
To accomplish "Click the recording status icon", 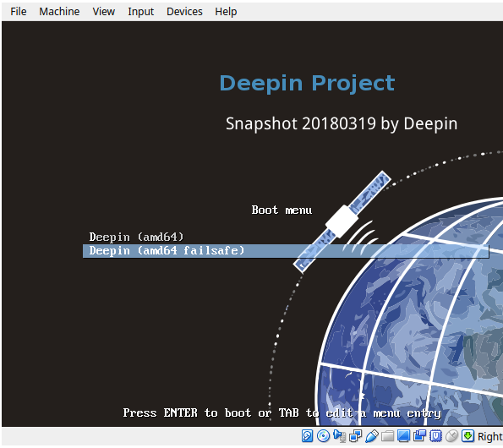I will [419, 436].
